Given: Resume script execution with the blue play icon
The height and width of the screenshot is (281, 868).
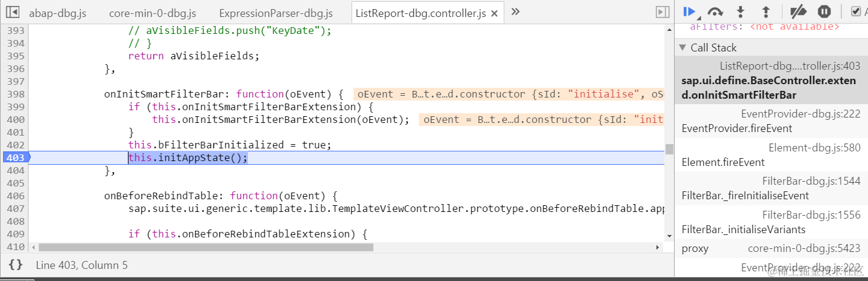Looking at the screenshot, I should (689, 12).
